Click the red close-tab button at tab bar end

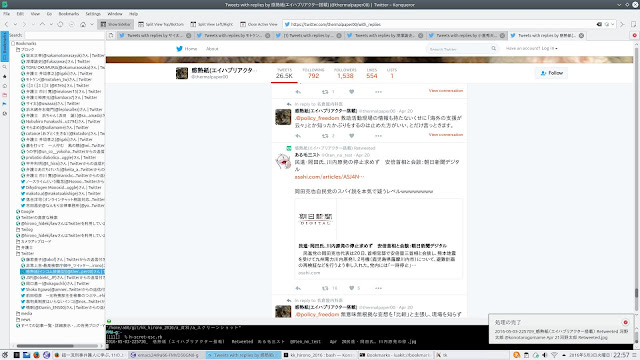click(x=634, y=36)
